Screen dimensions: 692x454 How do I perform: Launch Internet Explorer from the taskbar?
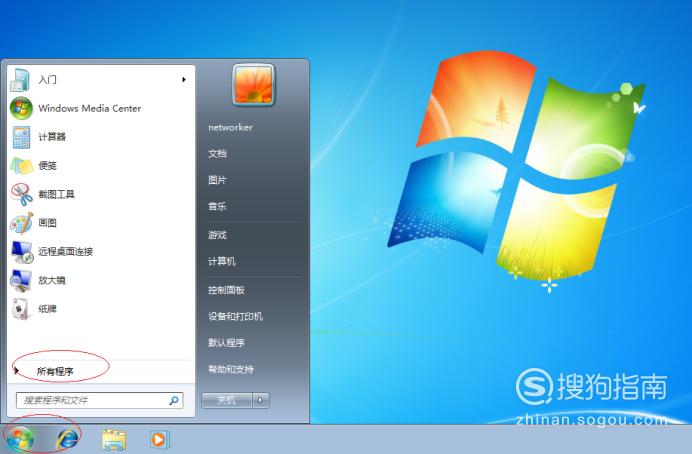click(x=68, y=439)
